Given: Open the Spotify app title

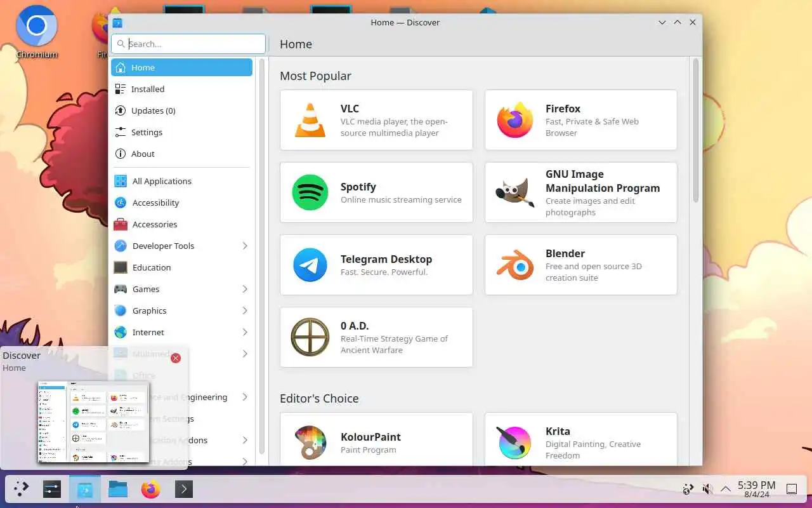Looking at the screenshot, I should point(358,187).
